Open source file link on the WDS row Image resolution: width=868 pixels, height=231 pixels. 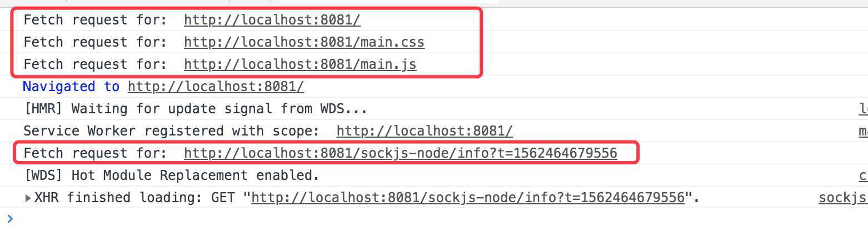pos(863,175)
